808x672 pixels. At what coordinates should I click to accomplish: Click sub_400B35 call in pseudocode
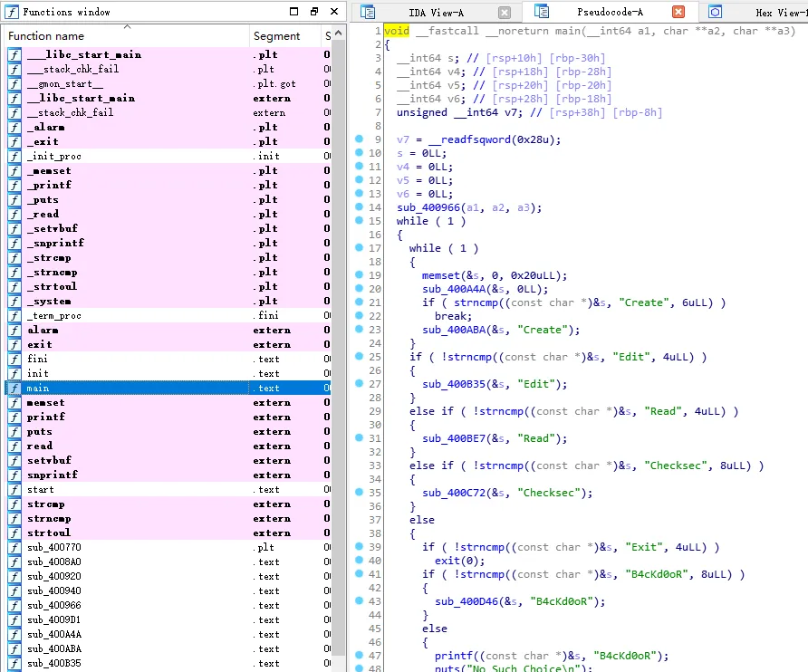click(x=454, y=384)
